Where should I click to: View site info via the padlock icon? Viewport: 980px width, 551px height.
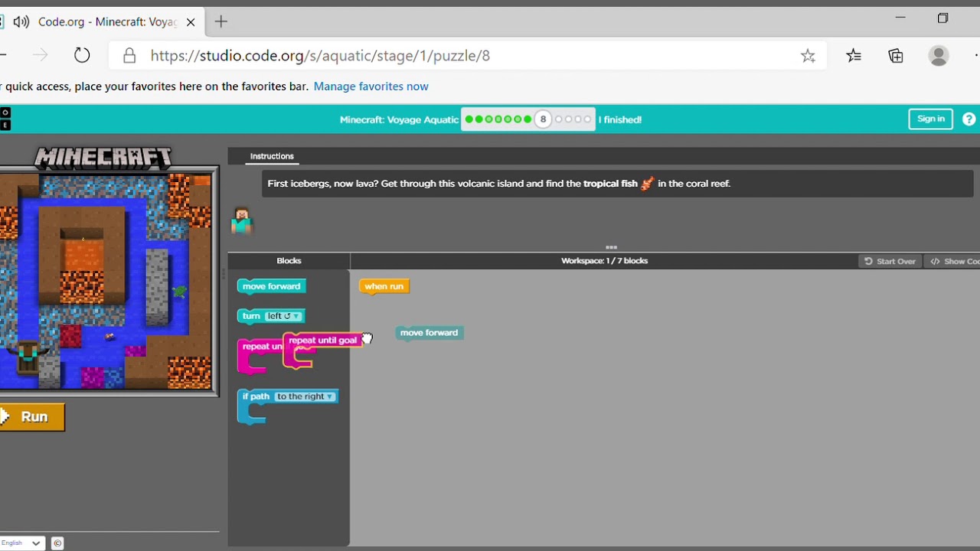point(129,56)
